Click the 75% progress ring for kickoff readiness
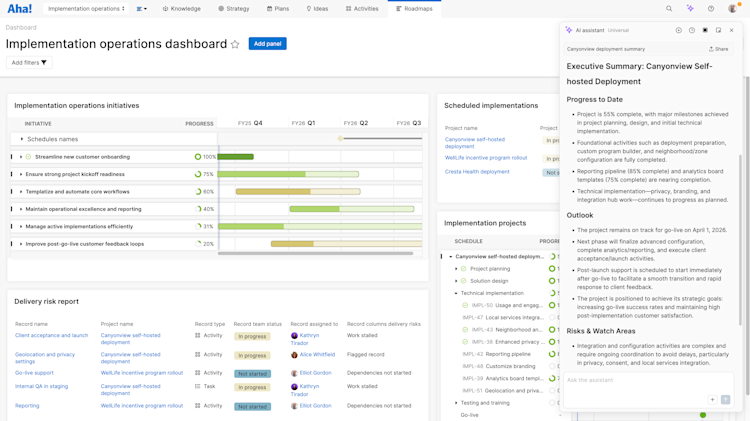750x421 pixels. click(x=198, y=174)
